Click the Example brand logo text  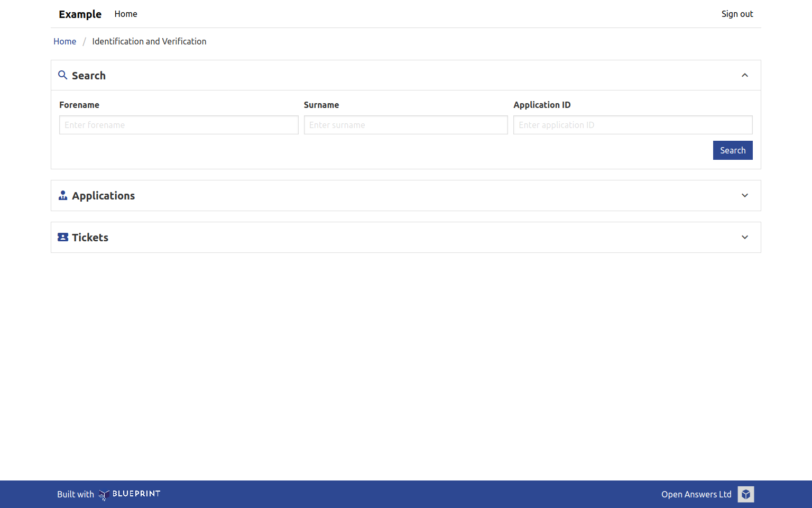80,14
